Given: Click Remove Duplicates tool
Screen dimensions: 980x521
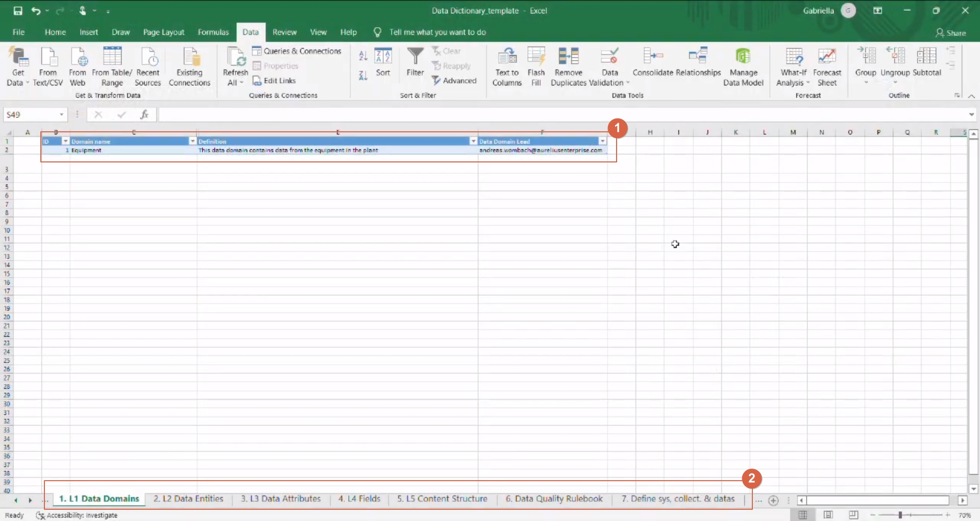Looking at the screenshot, I should [x=569, y=67].
